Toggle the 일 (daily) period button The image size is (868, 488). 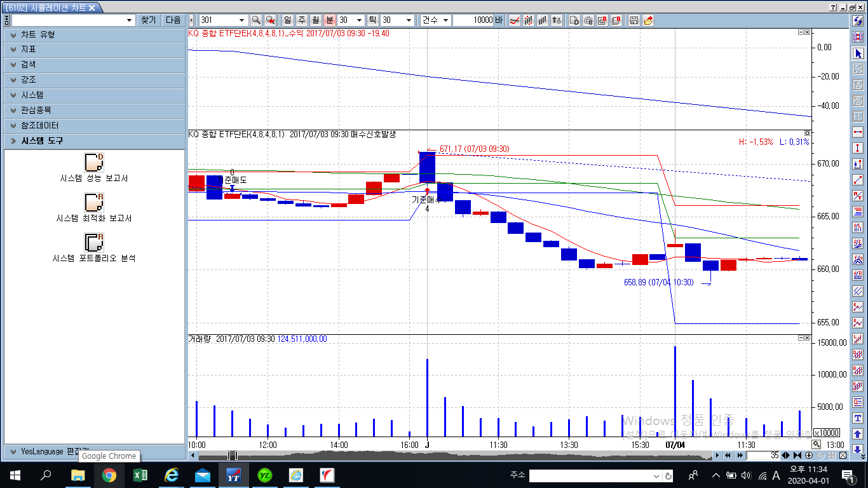(x=287, y=20)
